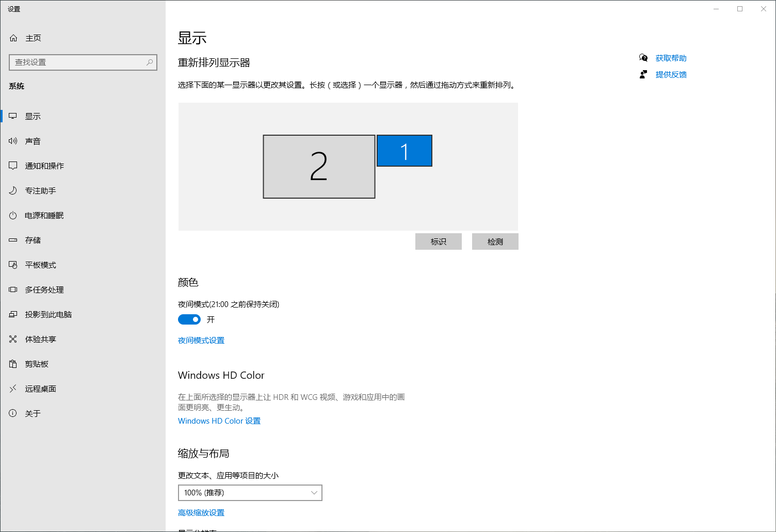Click the info icon for 关于
Viewport: 776px width, 532px height.
(x=13, y=414)
